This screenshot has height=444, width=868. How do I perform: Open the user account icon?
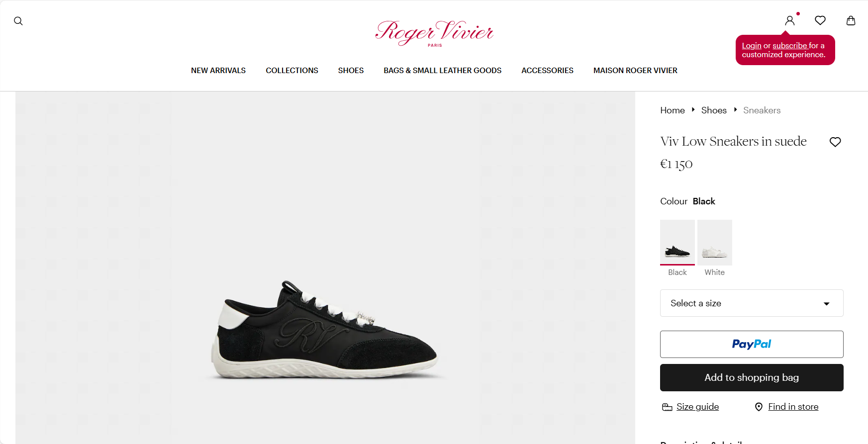[x=790, y=20]
